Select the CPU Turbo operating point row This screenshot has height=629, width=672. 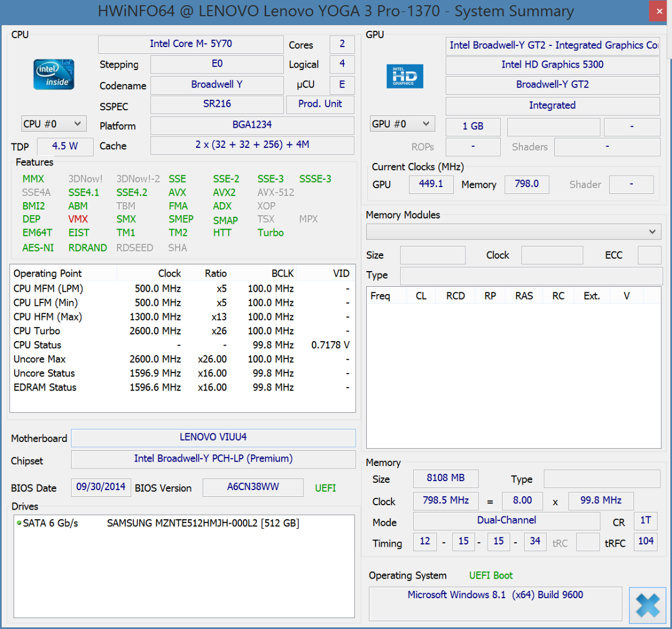coord(37,331)
